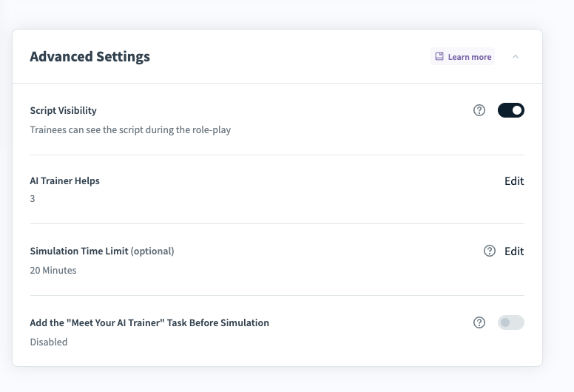574x392 pixels.
Task: Click the 20 Minutes time limit value
Action: click(x=53, y=271)
